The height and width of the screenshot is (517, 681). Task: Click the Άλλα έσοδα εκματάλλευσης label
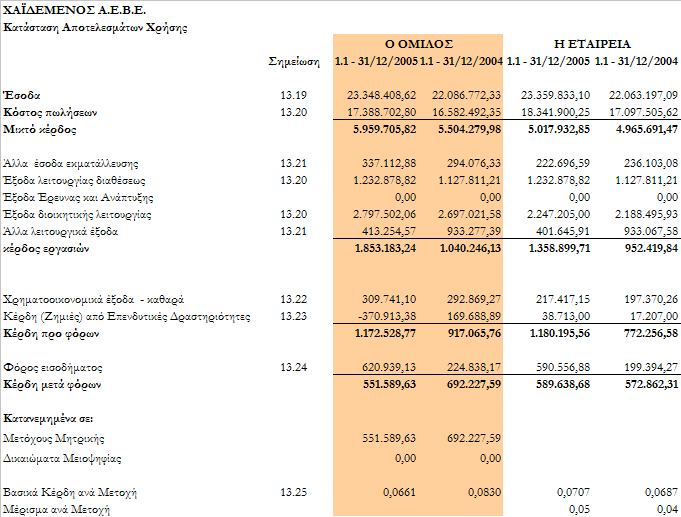coord(71,163)
